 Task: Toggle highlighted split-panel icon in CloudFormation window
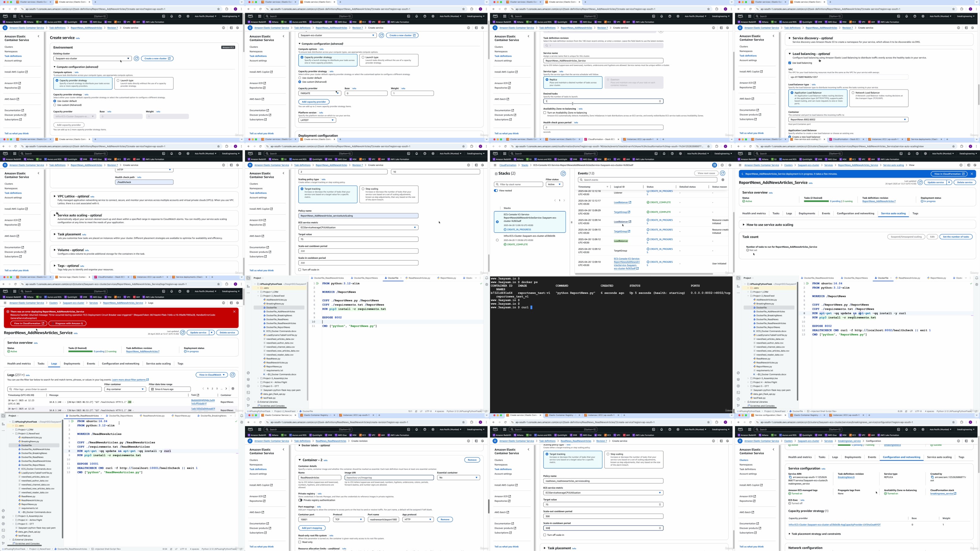click(714, 165)
